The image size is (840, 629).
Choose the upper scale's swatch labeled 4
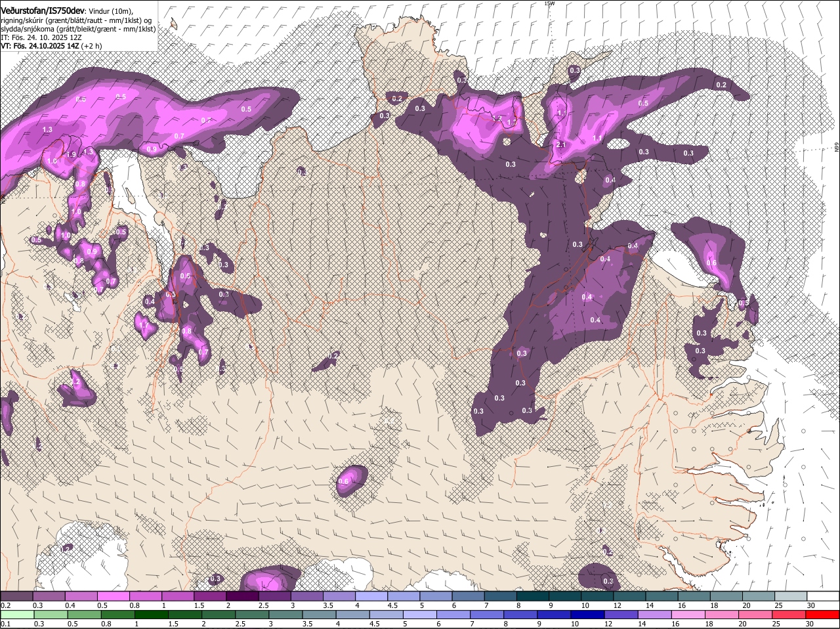tap(371, 596)
